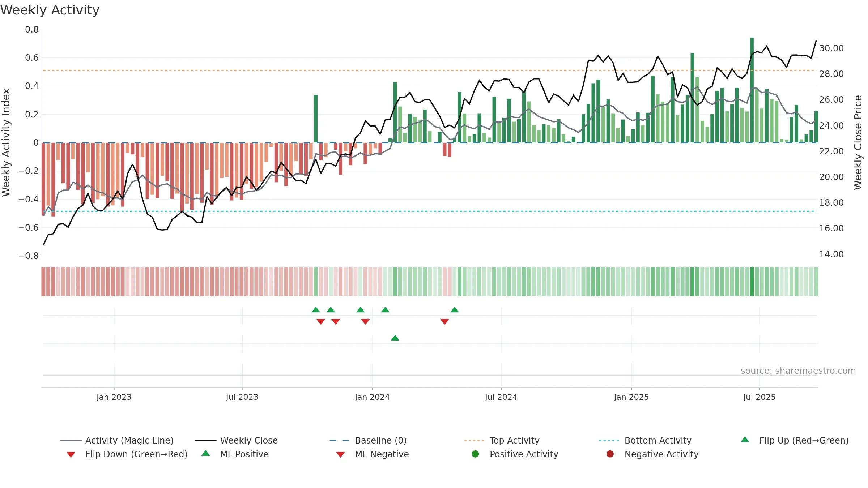The width and height of the screenshot is (868, 488).
Task: Click the Positive Activity green circle legend icon
Action: [476, 454]
